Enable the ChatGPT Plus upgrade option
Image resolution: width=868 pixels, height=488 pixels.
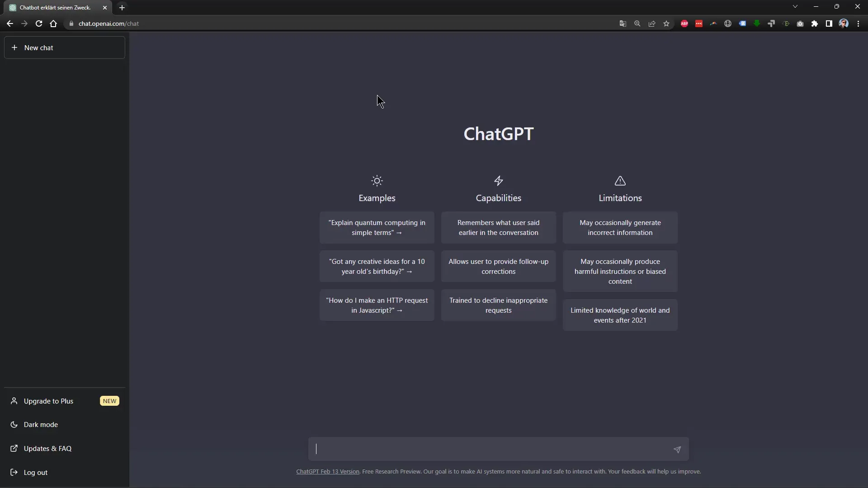pos(48,400)
